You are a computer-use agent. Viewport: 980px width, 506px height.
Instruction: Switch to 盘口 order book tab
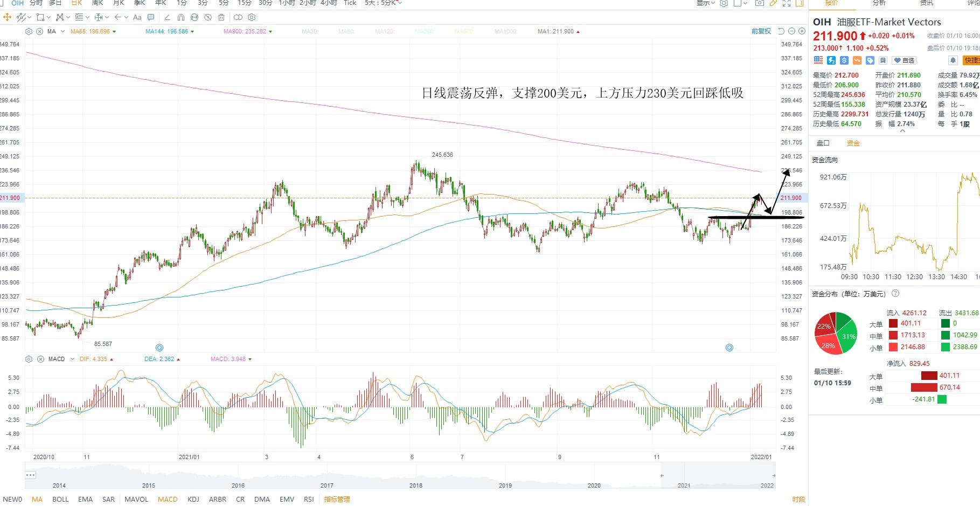(823, 143)
